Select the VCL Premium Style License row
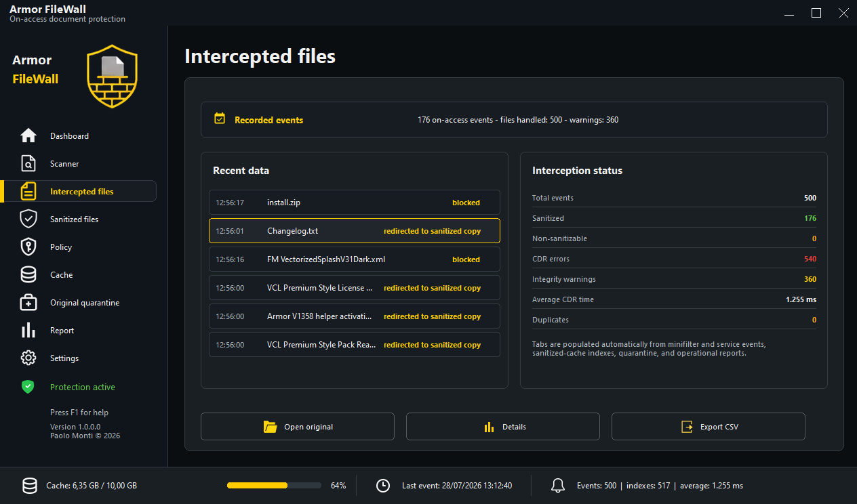Viewport: 857px width, 504px height. click(355, 288)
